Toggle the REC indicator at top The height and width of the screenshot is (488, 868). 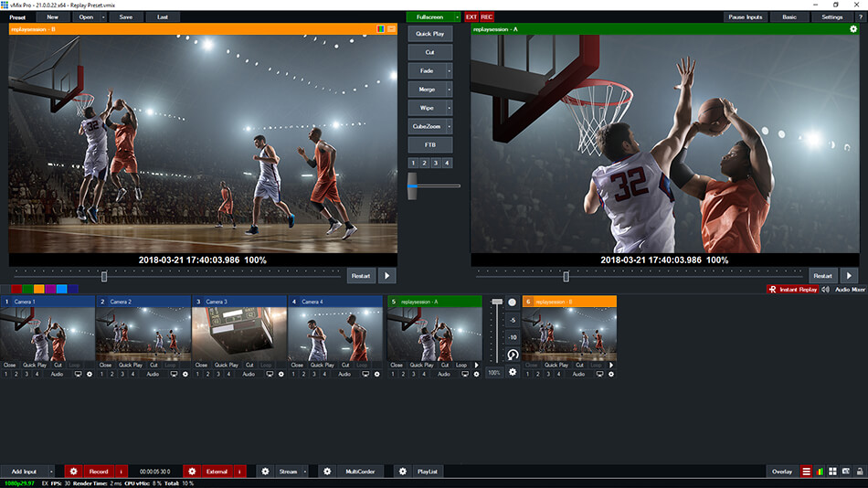tap(487, 17)
